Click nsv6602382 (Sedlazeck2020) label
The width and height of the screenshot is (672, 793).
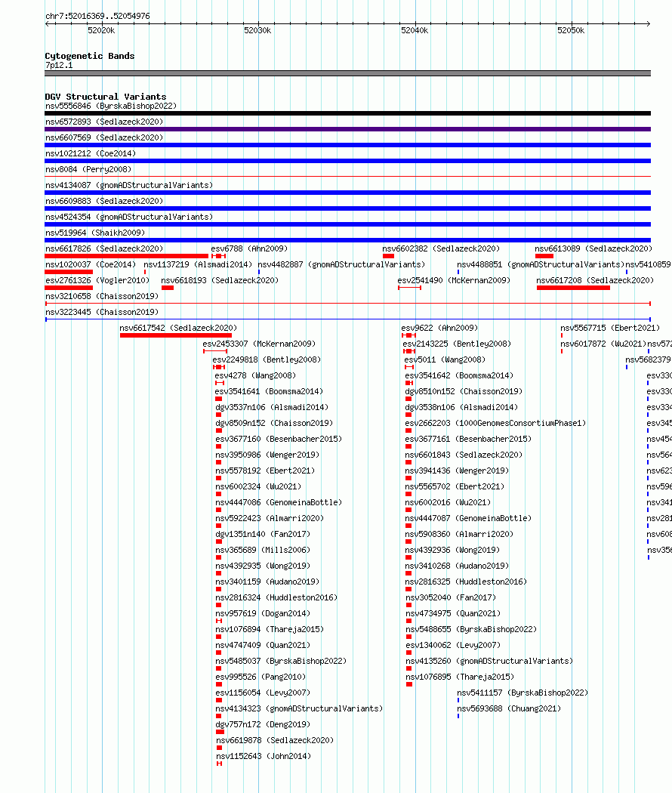click(441, 248)
